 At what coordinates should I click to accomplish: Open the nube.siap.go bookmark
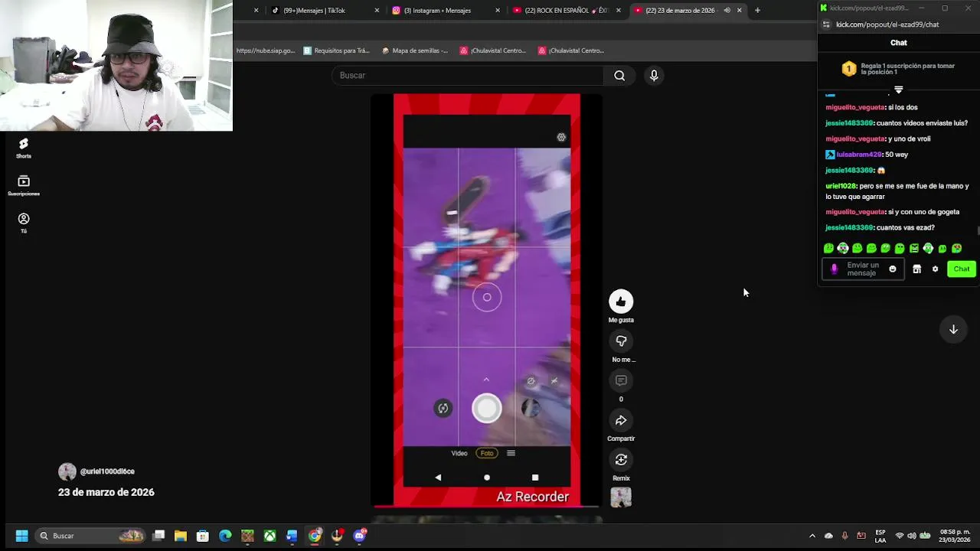(266, 51)
